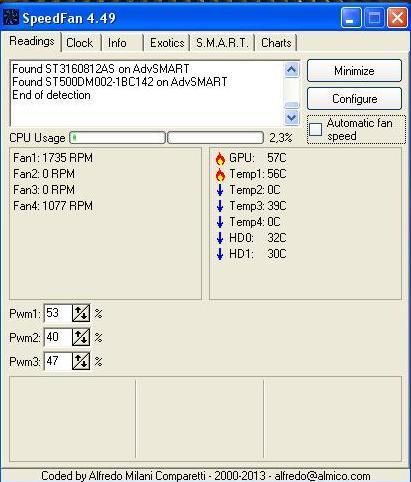Minimize window using title bar button

pyautogui.click(x=351, y=18)
